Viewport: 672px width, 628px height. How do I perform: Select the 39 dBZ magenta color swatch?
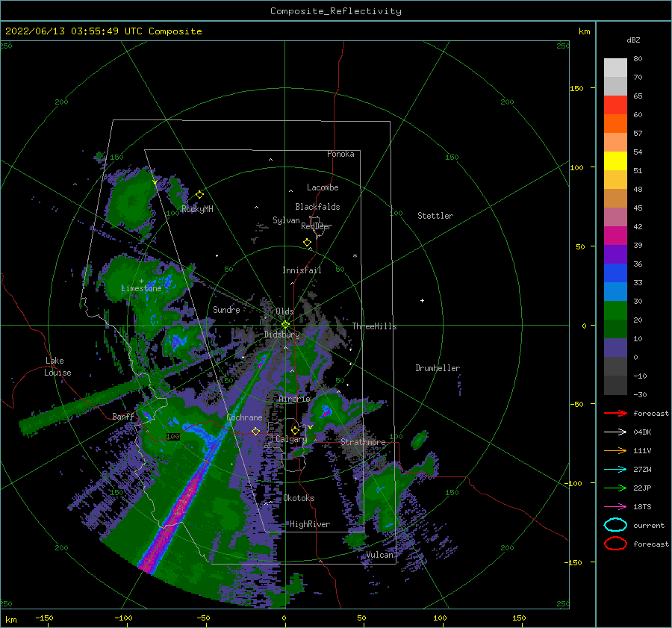pyautogui.click(x=615, y=235)
